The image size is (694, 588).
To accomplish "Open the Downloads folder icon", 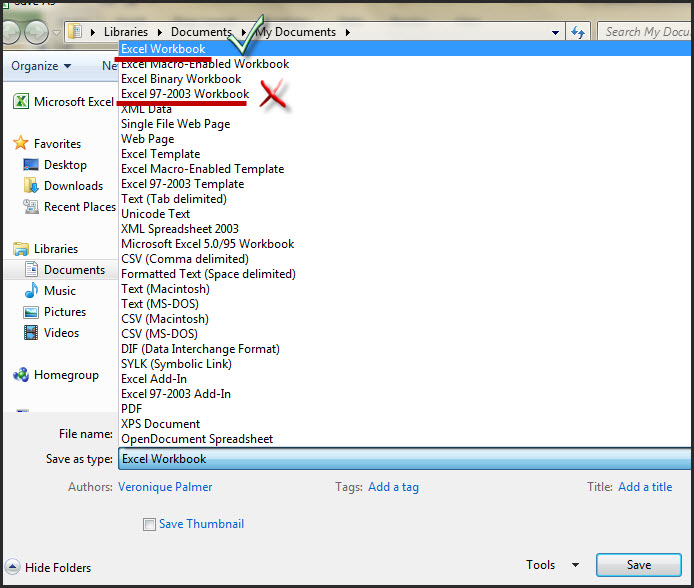I will pyautogui.click(x=30, y=186).
